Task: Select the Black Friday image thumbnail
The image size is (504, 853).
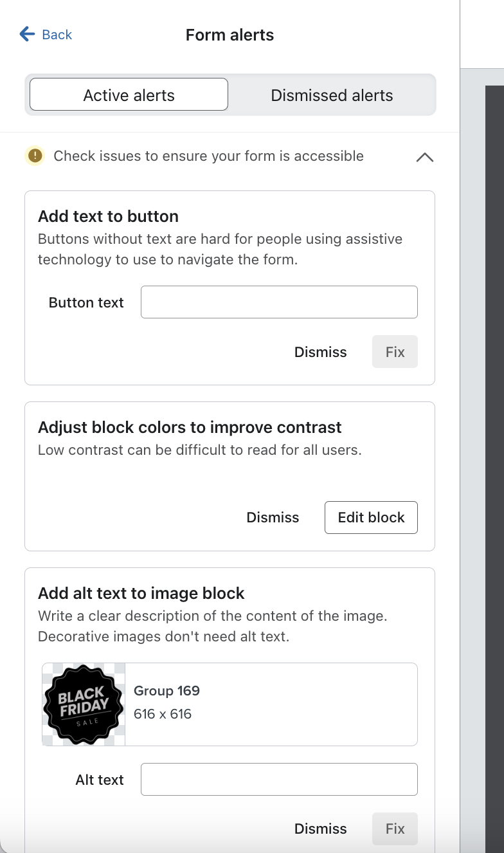Action: pyautogui.click(x=83, y=704)
